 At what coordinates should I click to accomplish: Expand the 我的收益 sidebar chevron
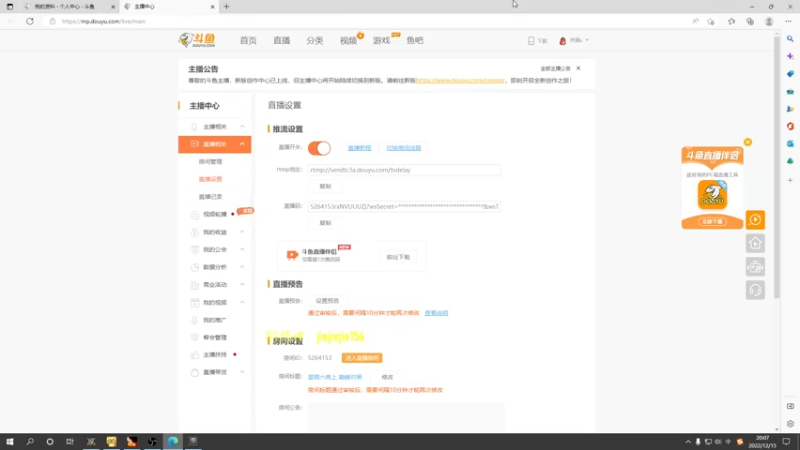coord(242,232)
